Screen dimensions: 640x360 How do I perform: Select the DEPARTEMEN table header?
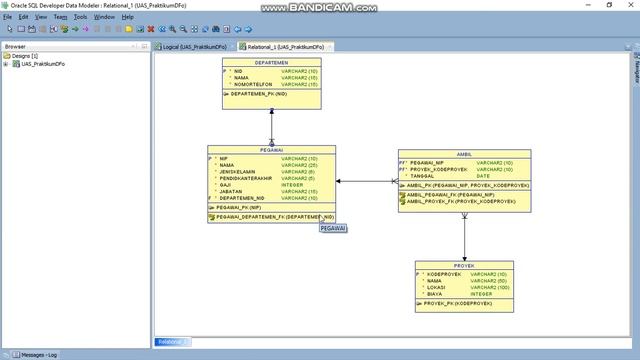(271, 63)
